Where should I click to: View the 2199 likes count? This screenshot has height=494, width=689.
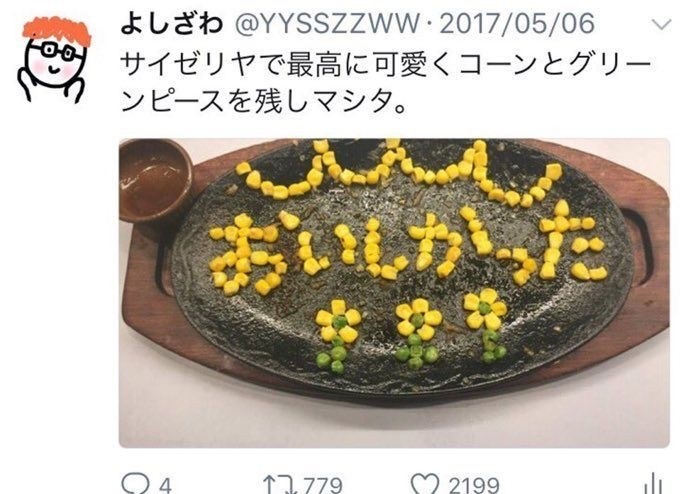coord(474,485)
